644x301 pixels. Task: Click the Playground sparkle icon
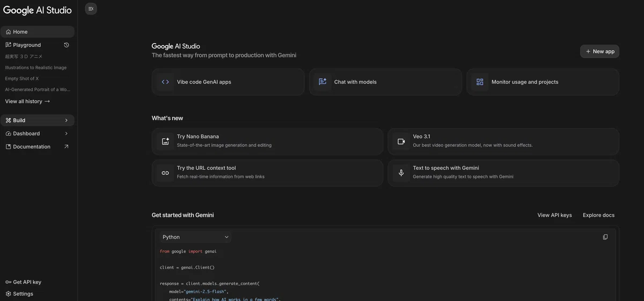coord(8,45)
